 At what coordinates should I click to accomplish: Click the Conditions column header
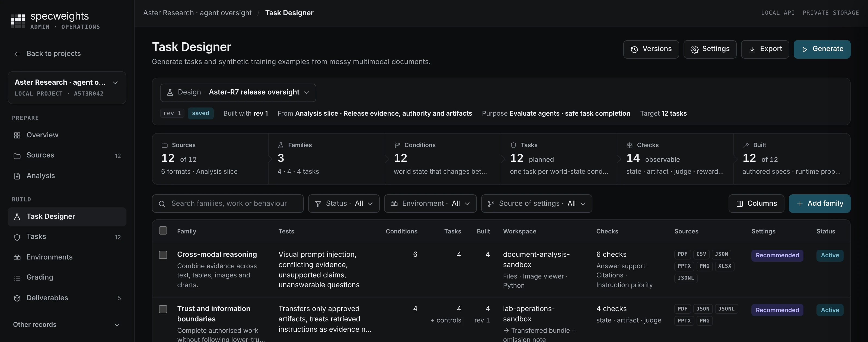[401, 231]
